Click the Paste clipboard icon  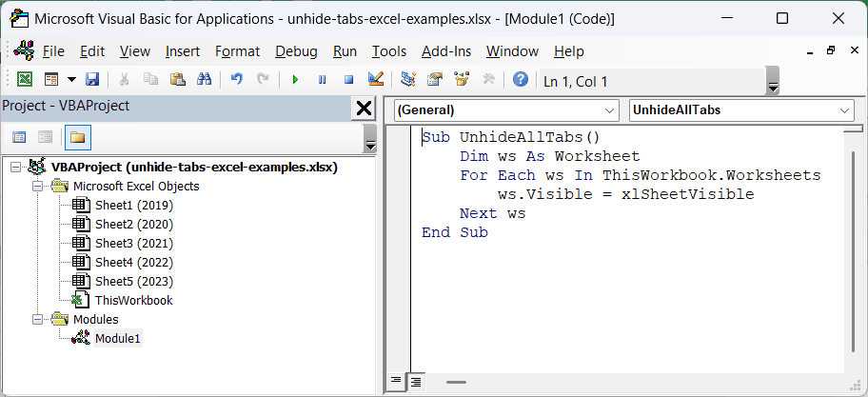[x=177, y=80]
